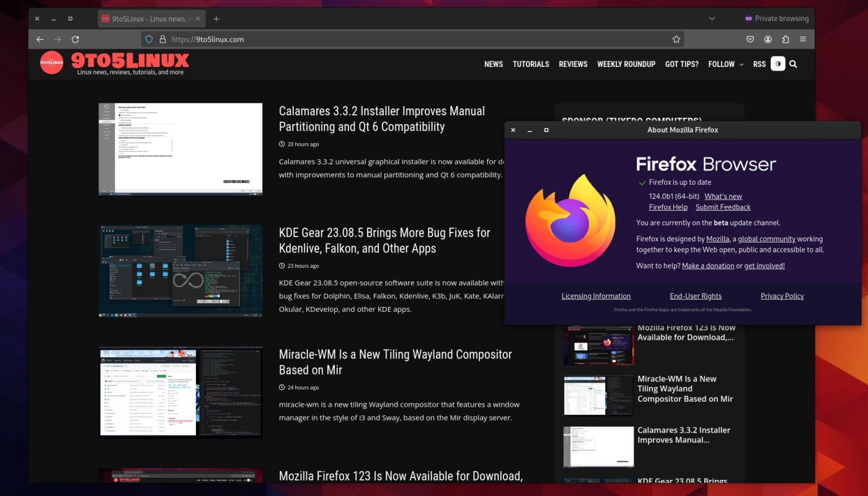Open the Firefox hamburger application menu
868x496 pixels.
[x=803, y=39]
